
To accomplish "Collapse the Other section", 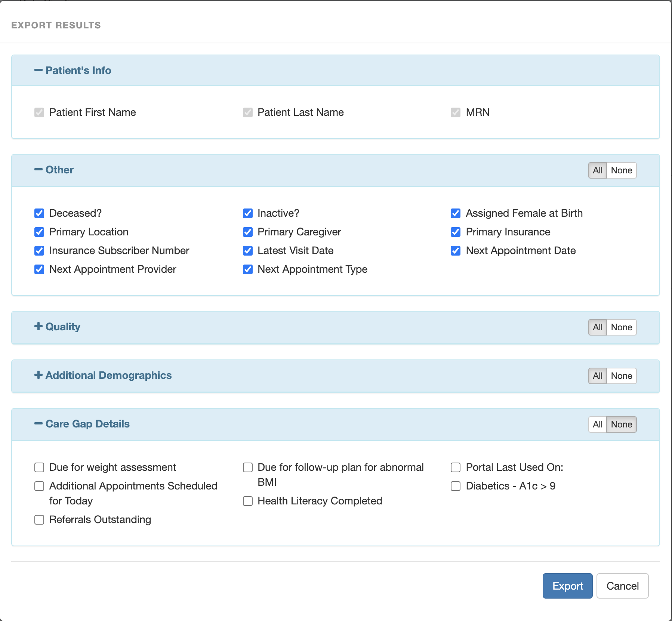I will 54,170.
